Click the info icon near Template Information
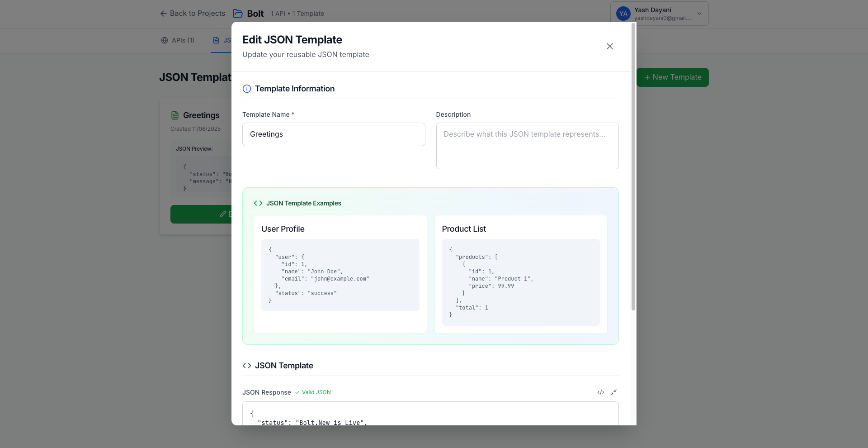The image size is (868, 448). (247, 89)
